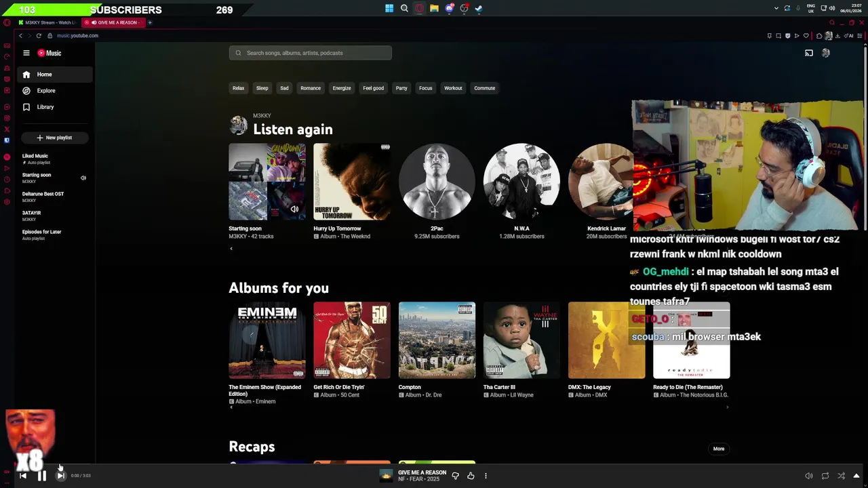Click the music.youtube.com address bar
The width and height of the screenshot is (868, 488).
click(77, 35)
